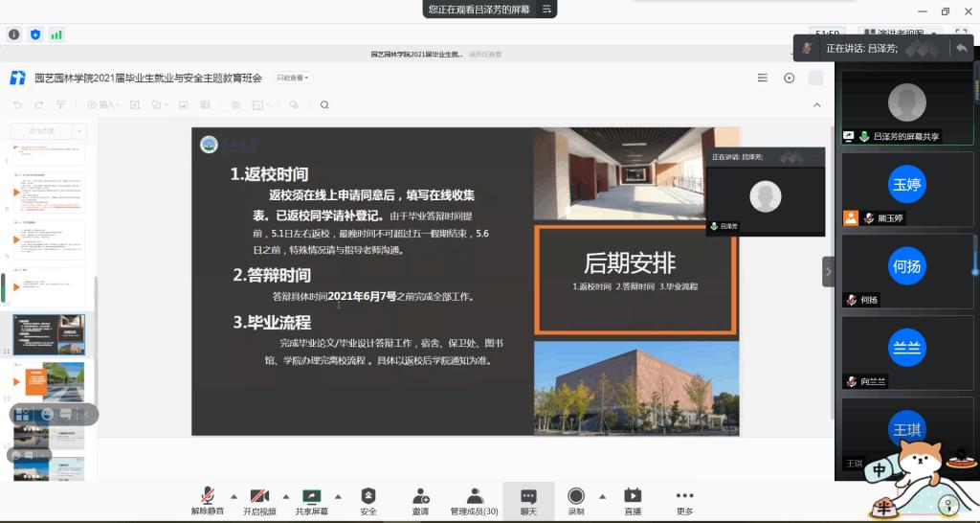Start recording with 录制 button

pyautogui.click(x=576, y=496)
